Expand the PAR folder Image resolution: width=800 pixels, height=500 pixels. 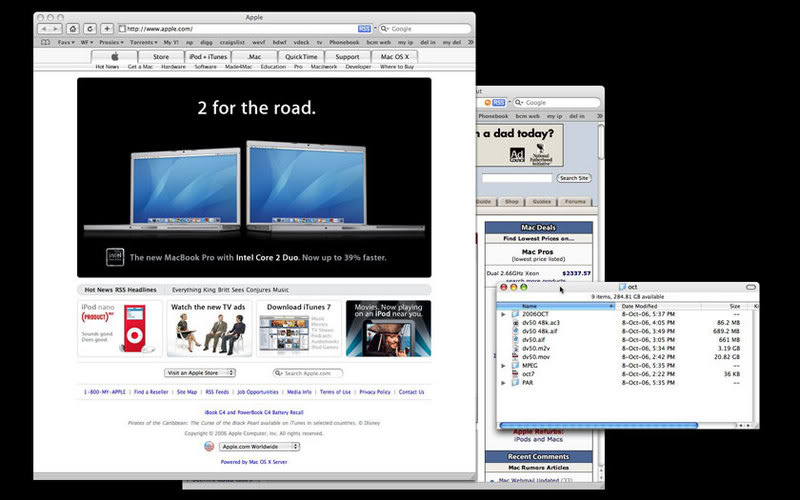pos(504,383)
